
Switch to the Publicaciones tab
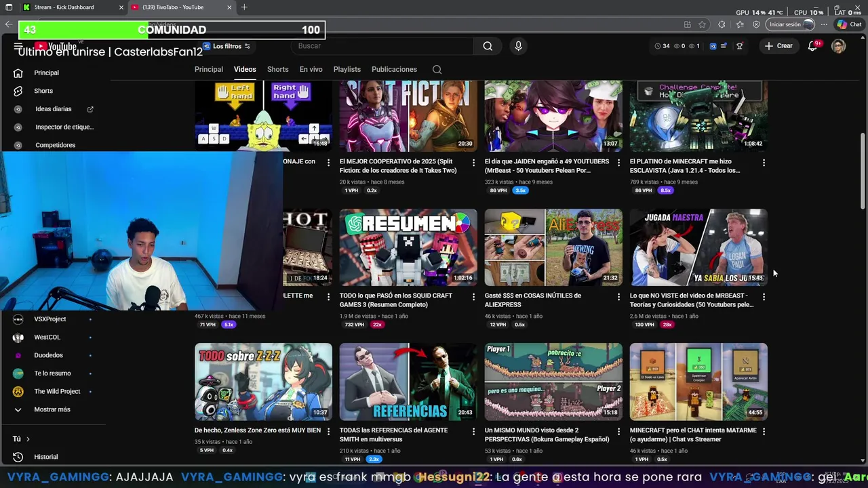(x=394, y=69)
